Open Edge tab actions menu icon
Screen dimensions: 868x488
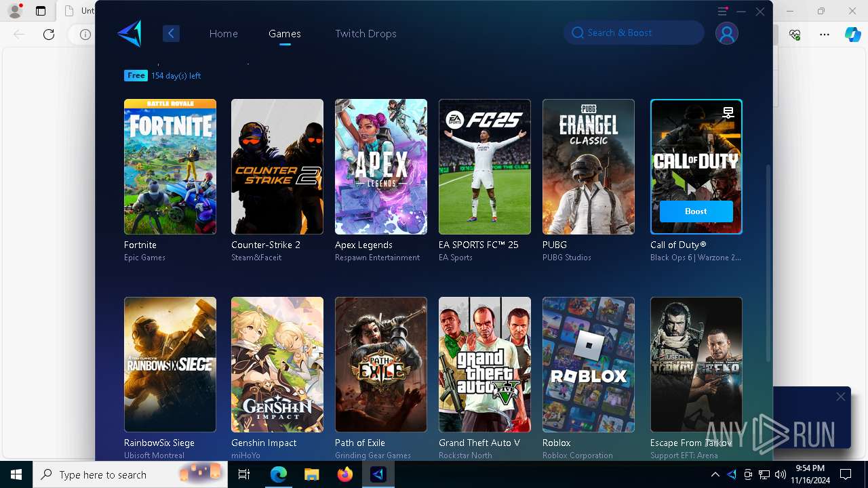(x=41, y=11)
